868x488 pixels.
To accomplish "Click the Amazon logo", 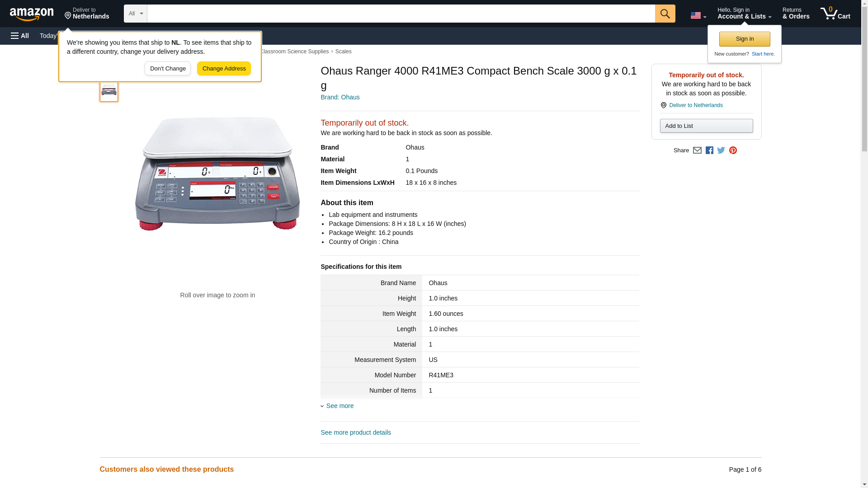I will click(x=32, y=14).
